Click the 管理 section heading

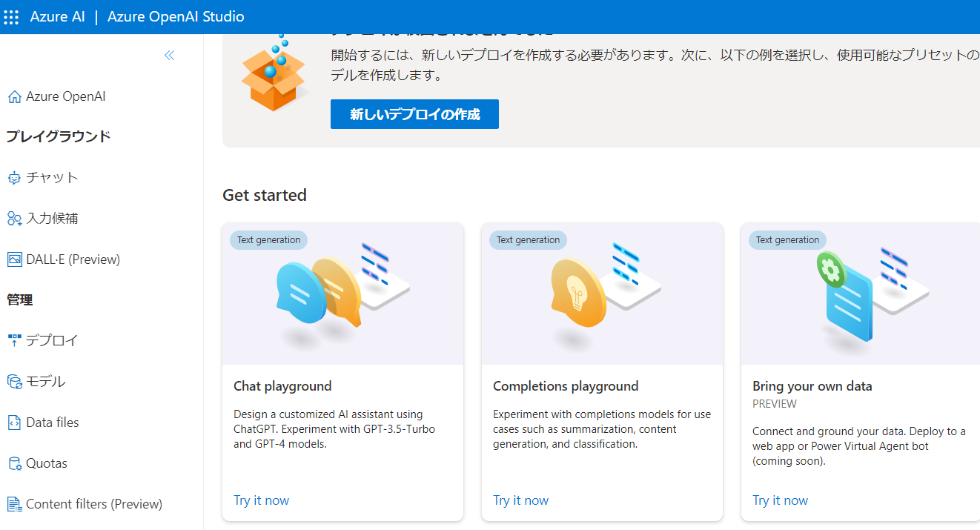click(x=20, y=300)
